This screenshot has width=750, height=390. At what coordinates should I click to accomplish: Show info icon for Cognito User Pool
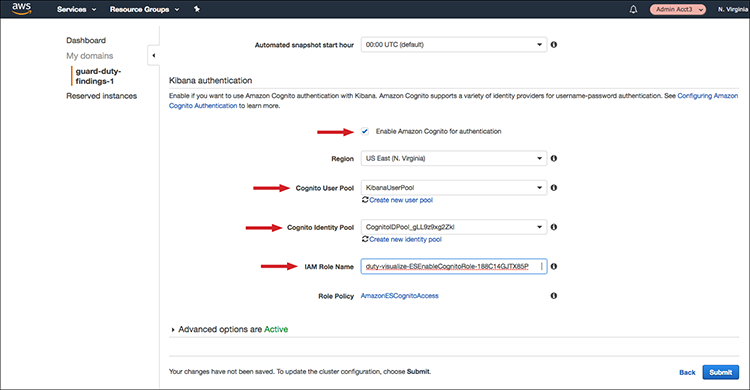[x=553, y=188]
